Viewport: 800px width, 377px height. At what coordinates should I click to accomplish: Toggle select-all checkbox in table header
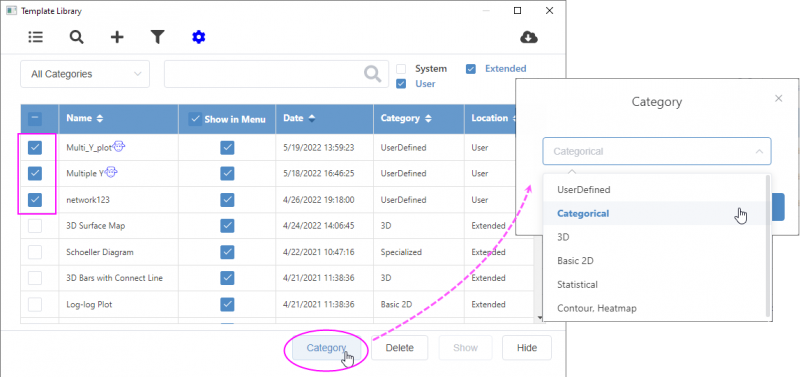[x=35, y=119]
